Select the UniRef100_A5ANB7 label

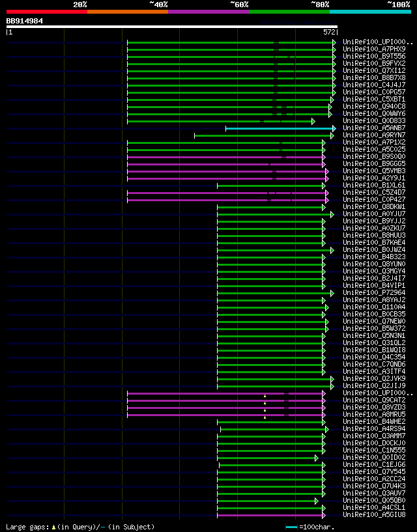pyautogui.click(x=374, y=128)
